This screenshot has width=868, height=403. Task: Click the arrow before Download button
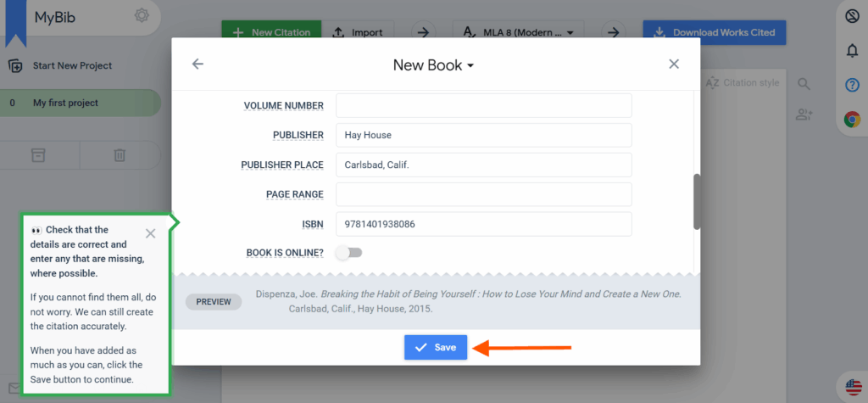[x=614, y=33]
